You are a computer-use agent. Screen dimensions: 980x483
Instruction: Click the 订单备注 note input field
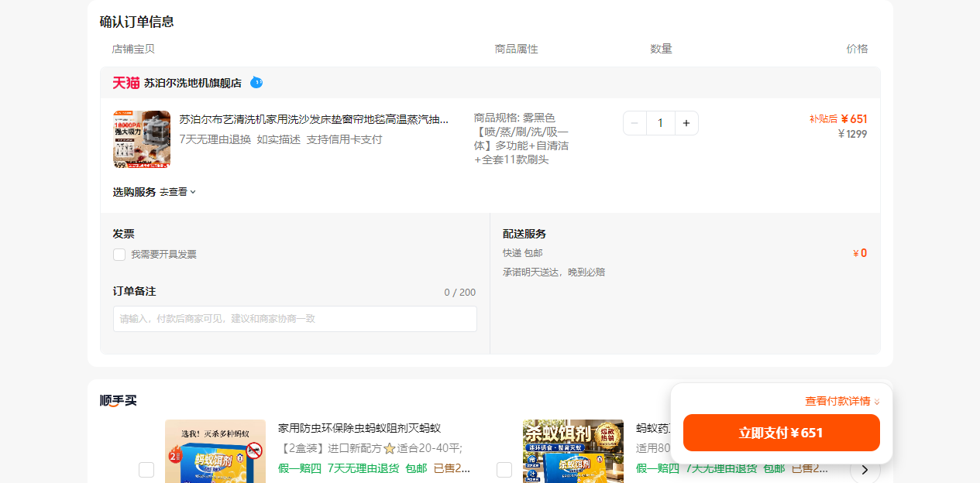[294, 319]
